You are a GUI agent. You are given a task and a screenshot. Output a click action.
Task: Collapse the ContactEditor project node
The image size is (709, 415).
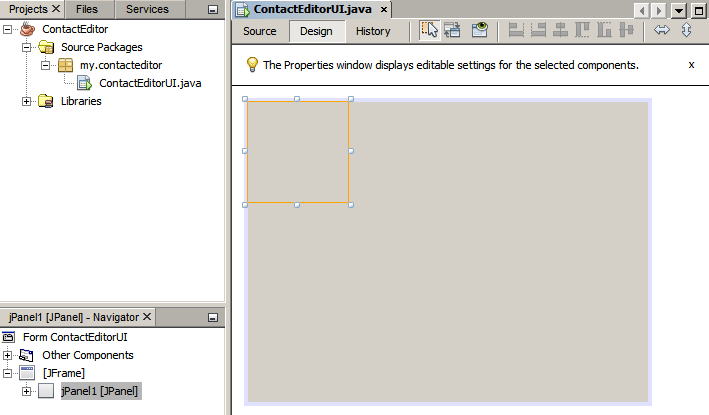(9, 29)
